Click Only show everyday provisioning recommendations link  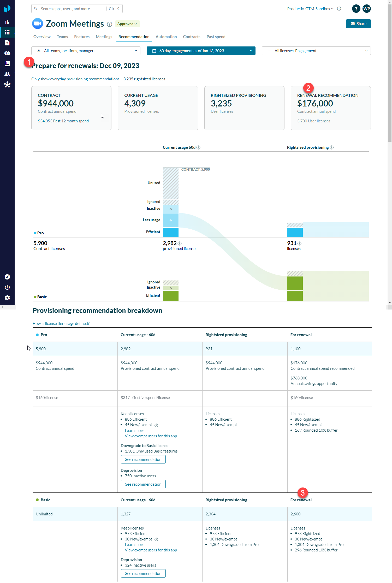click(75, 79)
